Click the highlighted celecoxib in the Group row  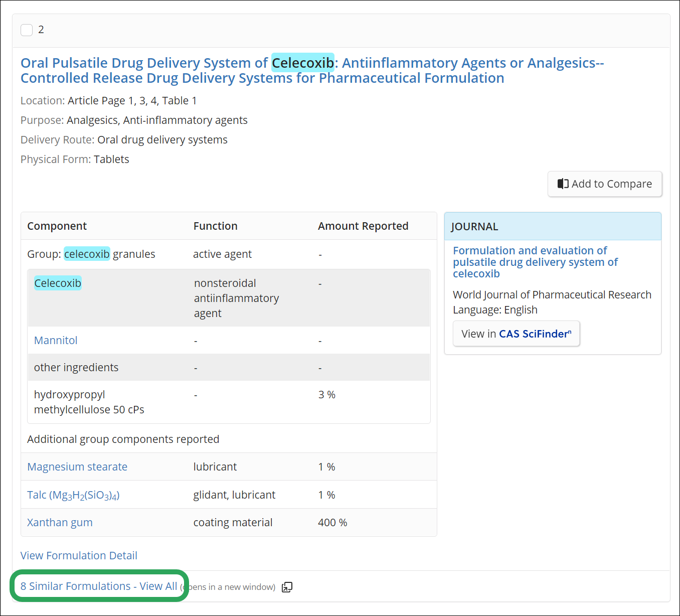(87, 254)
